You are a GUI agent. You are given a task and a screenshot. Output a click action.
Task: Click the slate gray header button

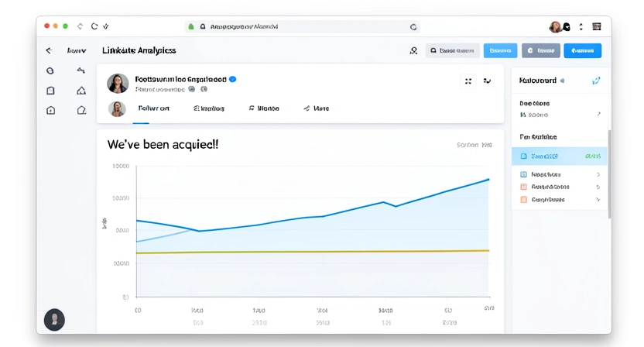(541, 50)
